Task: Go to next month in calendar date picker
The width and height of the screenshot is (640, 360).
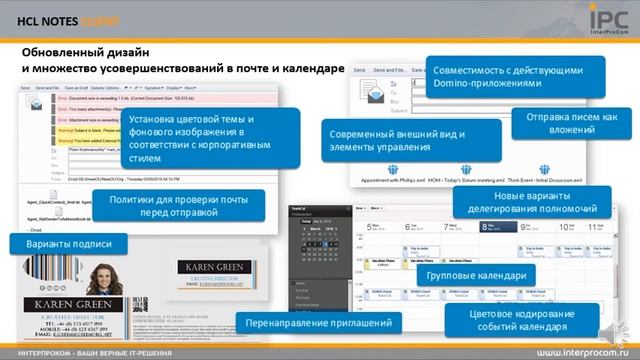Action: click(x=336, y=229)
